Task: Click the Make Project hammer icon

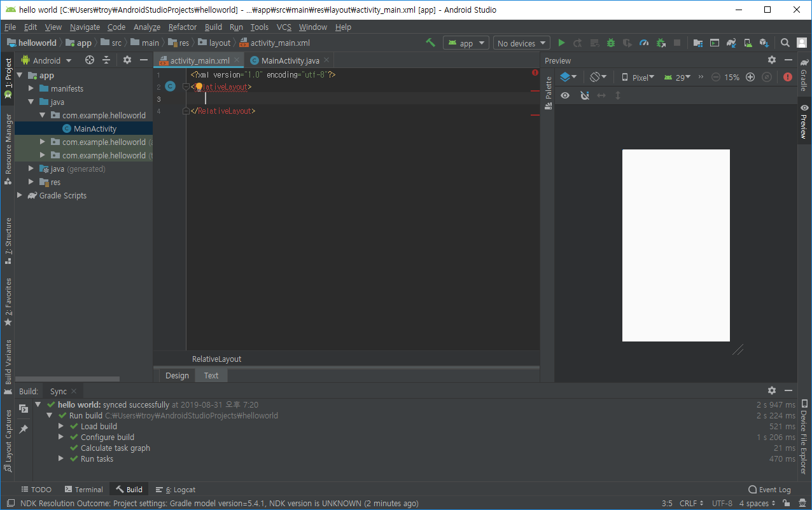Action: coord(431,43)
